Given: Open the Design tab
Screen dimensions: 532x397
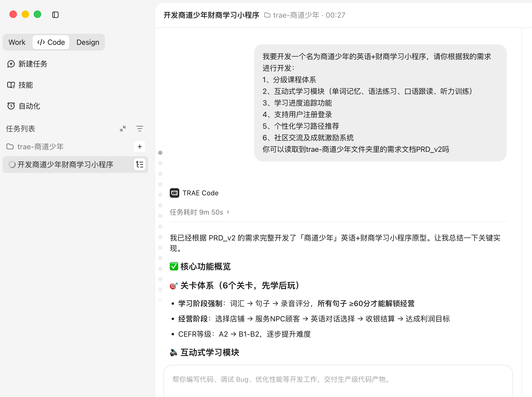Looking at the screenshot, I should click(x=88, y=42).
